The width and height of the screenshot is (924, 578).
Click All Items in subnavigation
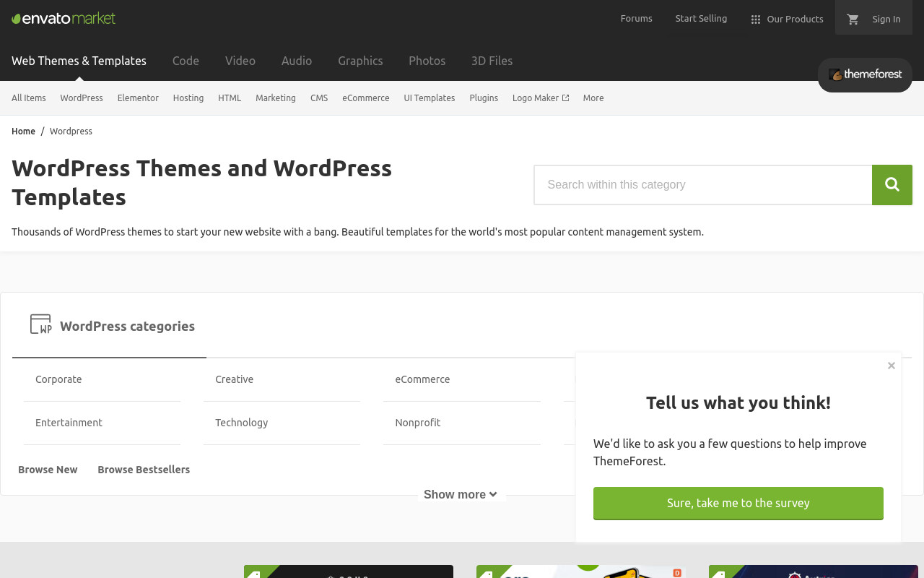point(29,98)
